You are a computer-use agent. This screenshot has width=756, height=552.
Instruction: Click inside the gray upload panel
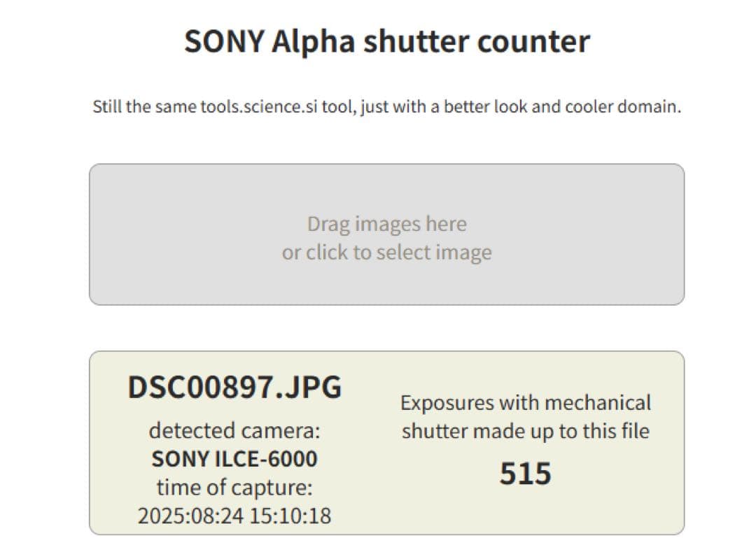coord(385,280)
